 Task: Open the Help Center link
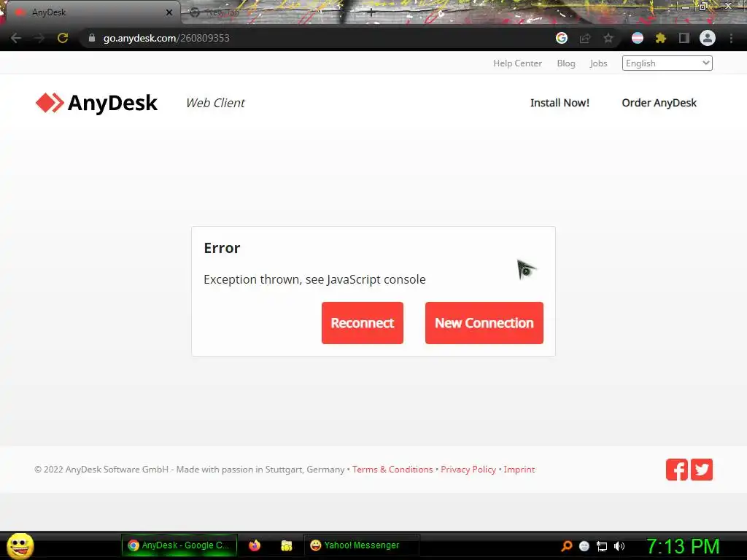517,63
